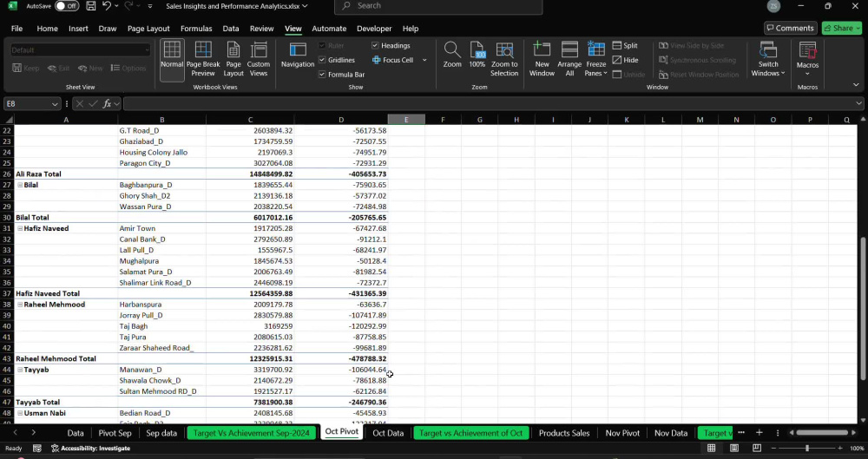Open the Macros button
The height and width of the screenshot is (459, 868).
click(x=807, y=59)
